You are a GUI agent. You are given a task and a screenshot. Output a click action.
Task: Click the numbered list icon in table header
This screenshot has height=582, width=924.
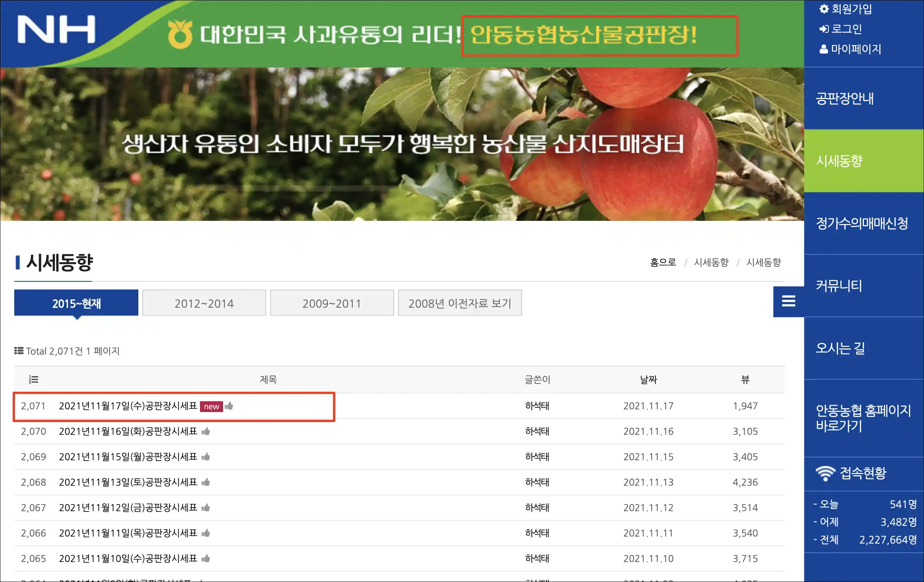coord(34,380)
